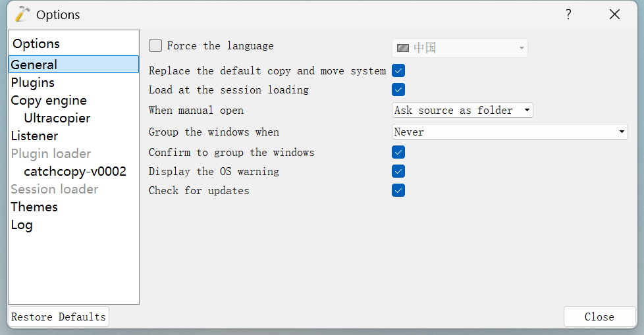
Task: Turn off Check for updates
Action: (x=398, y=190)
